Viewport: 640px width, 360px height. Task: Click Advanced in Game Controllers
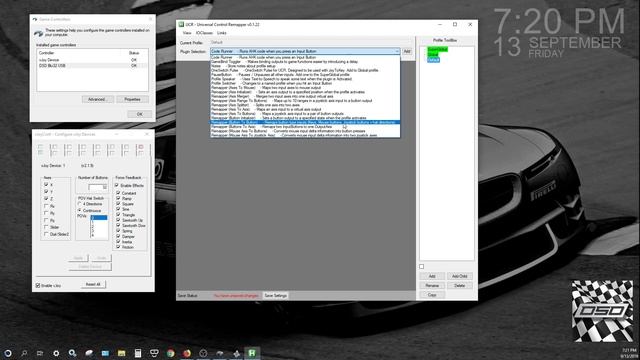pyautogui.click(x=97, y=99)
